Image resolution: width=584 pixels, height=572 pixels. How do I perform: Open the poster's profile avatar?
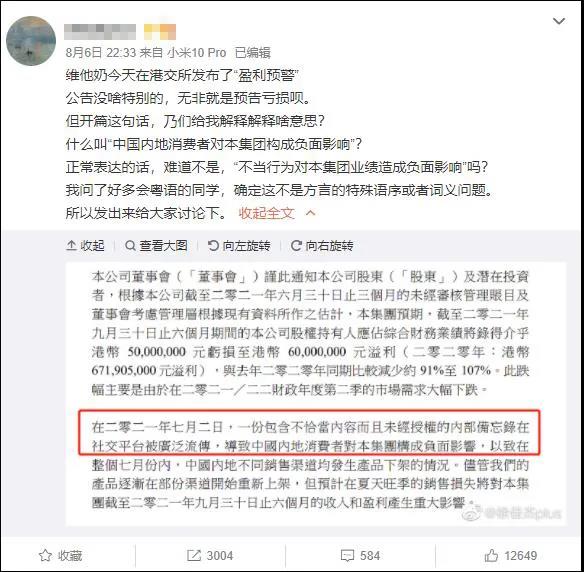pos(31,41)
